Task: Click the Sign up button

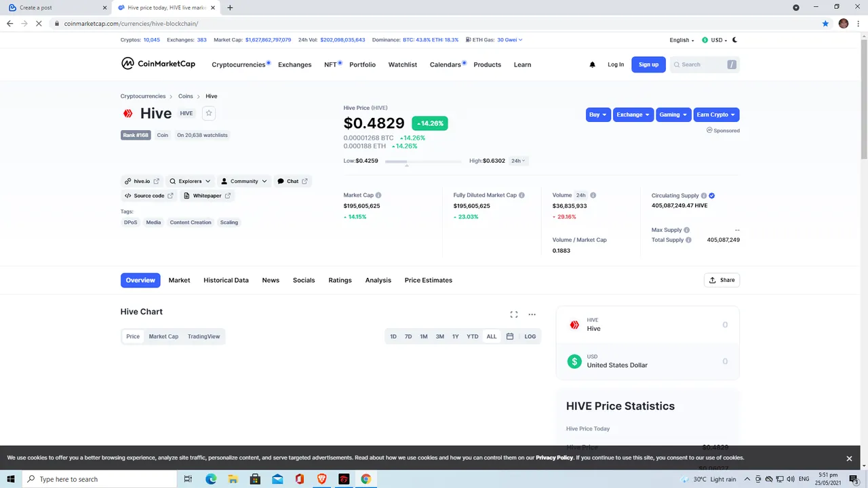Action: click(648, 64)
